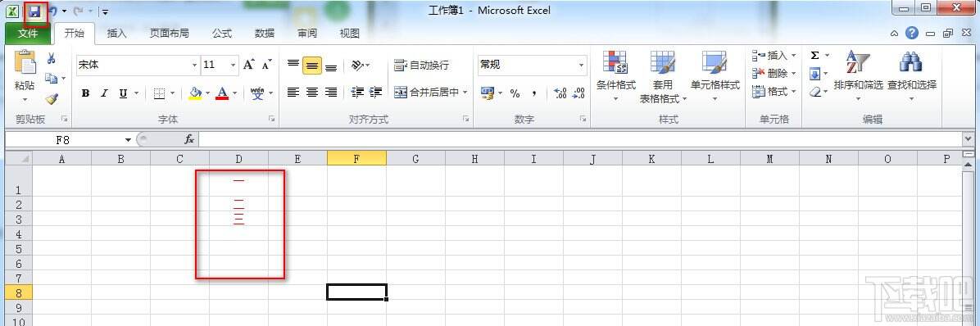The width and height of the screenshot is (980, 326).
Task: Click the phonetic guide wén icon
Action: 256,93
